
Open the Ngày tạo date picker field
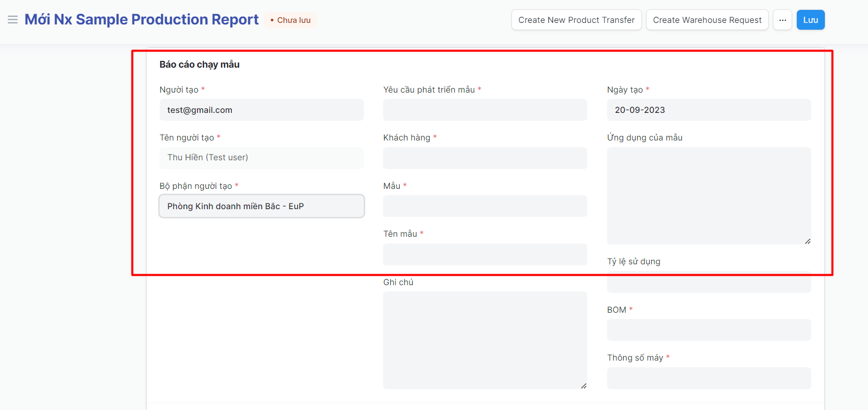pyautogui.click(x=708, y=110)
